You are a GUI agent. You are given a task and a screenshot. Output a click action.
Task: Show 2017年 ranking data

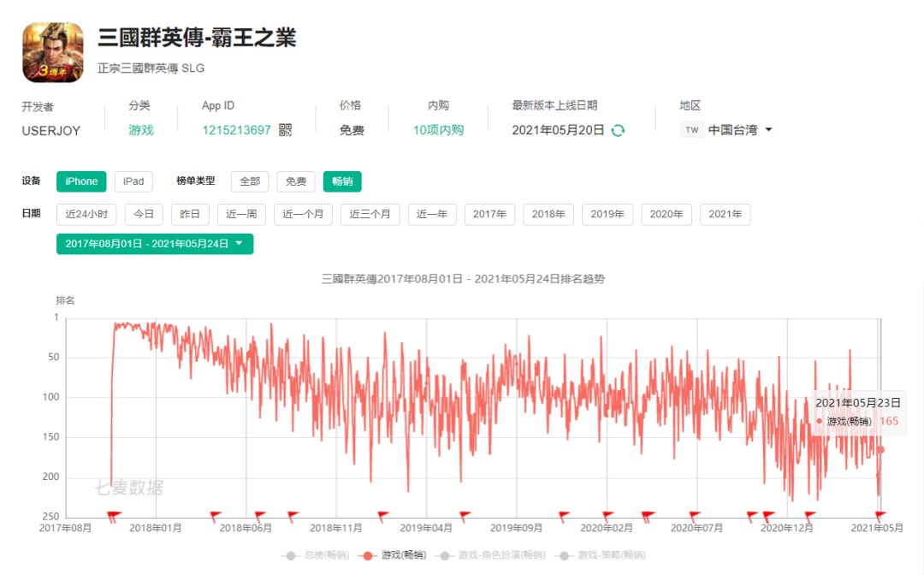coord(489,215)
